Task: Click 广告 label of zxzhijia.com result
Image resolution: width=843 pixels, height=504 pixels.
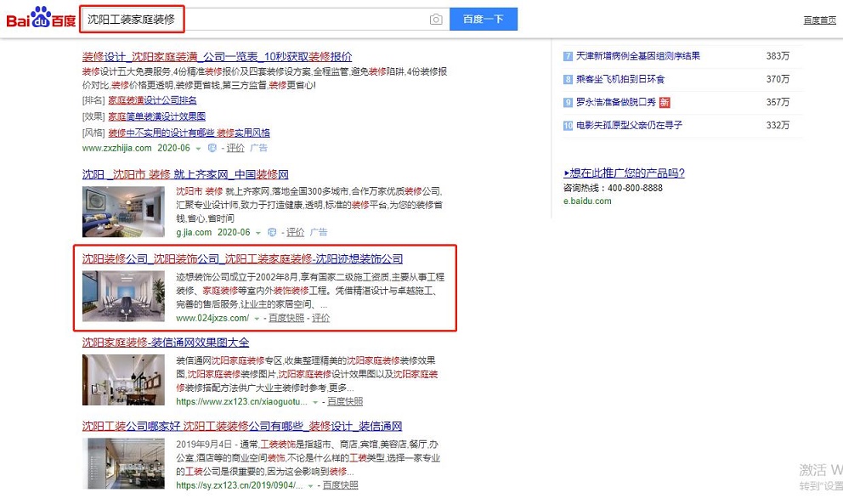Action: pyautogui.click(x=258, y=148)
